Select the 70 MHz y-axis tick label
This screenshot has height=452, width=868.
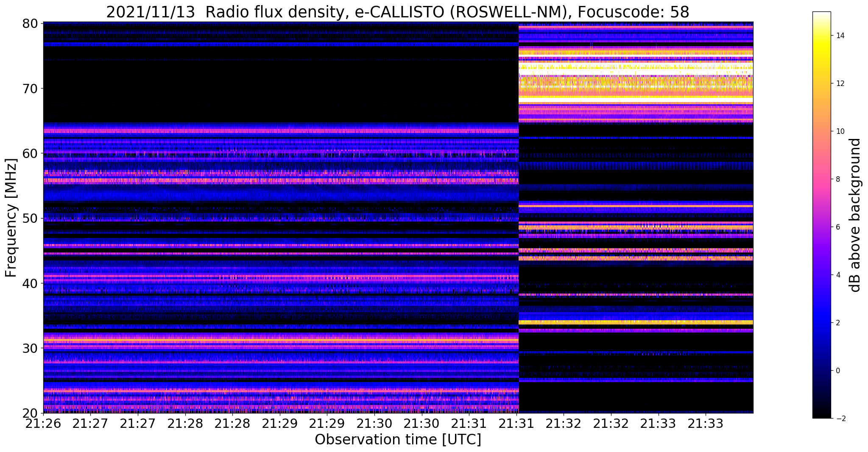tap(30, 88)
